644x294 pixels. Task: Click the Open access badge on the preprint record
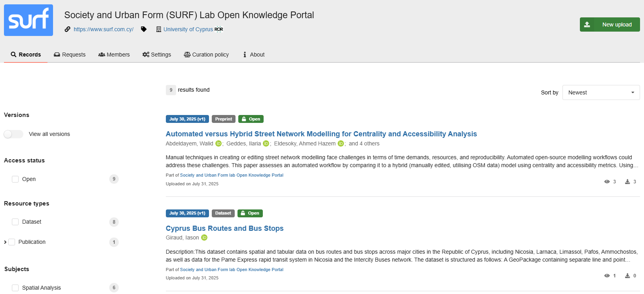(x=251, y=119)
